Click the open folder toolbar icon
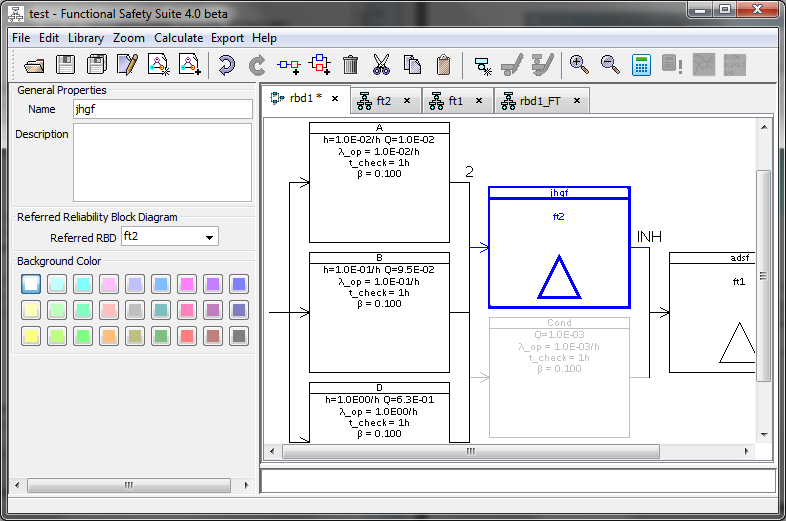Image resolution: width=786 pixels, height=521 pixels. tap(35, 65)
